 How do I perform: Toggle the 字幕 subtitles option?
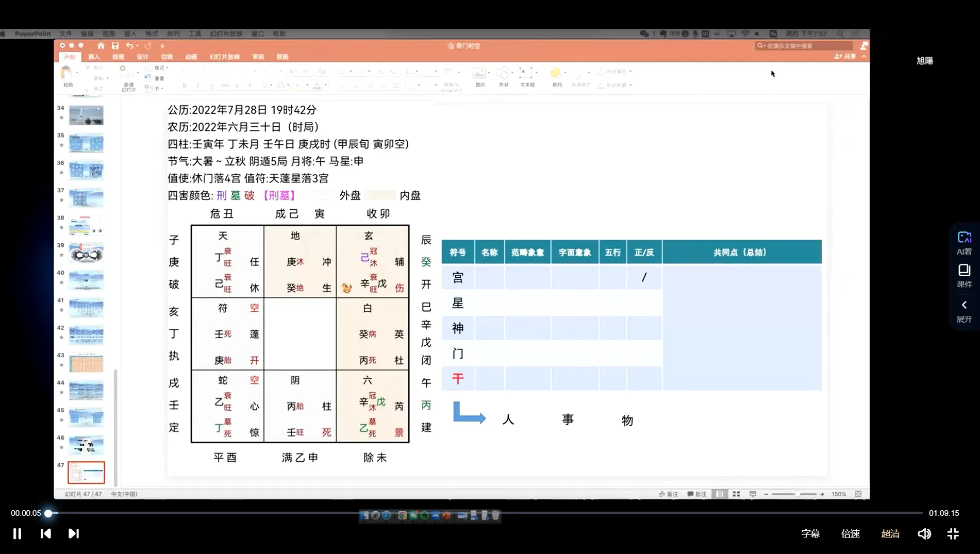810,534
